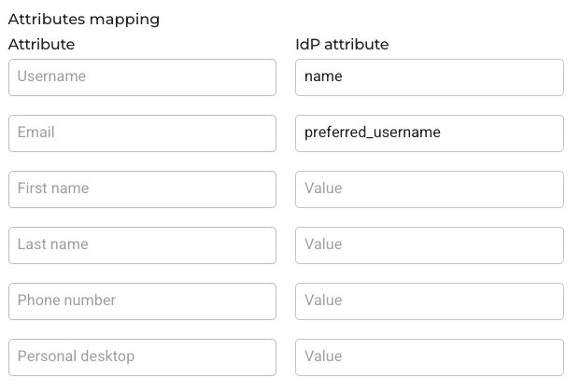Activate the bottom-right Value input for Personal desktop
This screenshot has width=580, height=392.
tap(430, 357)
